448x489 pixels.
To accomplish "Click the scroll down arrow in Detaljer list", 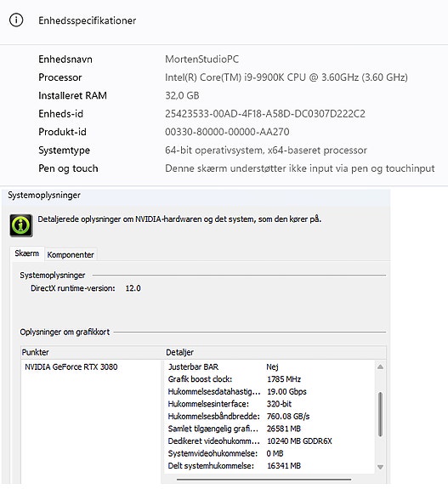I will tap(380, 467).
